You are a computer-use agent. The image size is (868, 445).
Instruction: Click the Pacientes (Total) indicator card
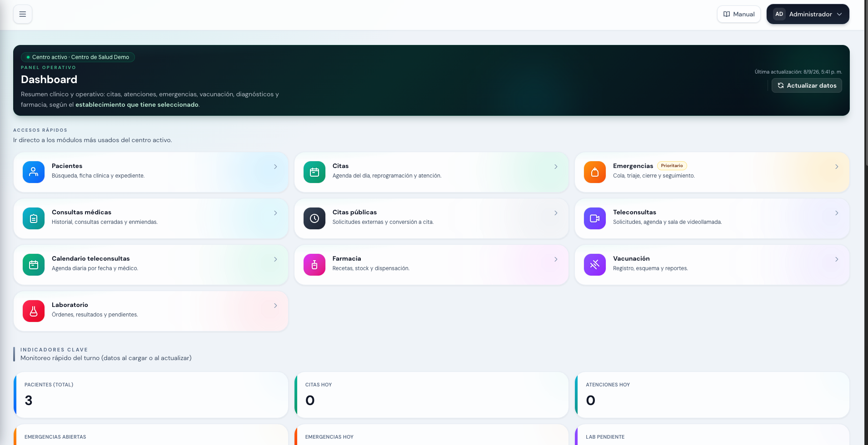tap(151, 395)
